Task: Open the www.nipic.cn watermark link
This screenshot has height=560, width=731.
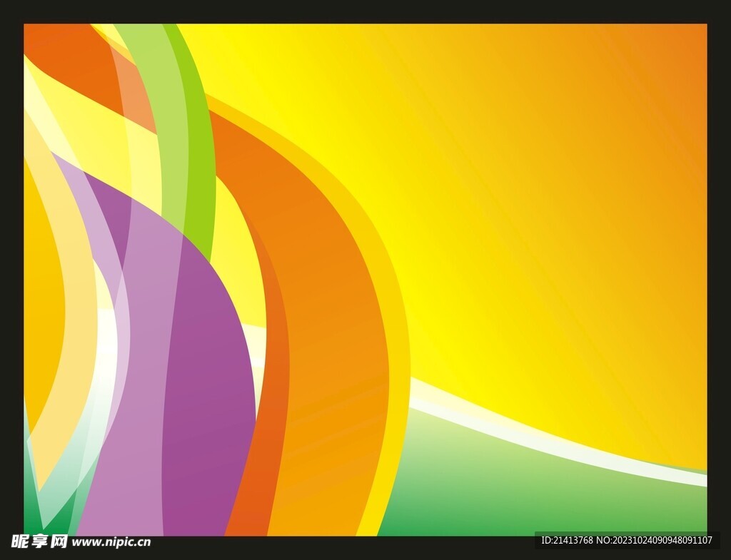Action: (111, 542)
